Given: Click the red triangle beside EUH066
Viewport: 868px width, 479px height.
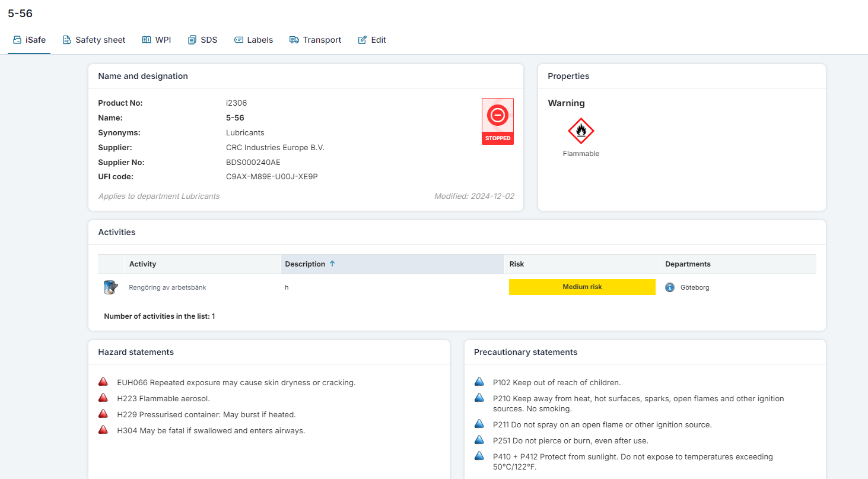Looking at the screenshot, I should pos(103,382).
